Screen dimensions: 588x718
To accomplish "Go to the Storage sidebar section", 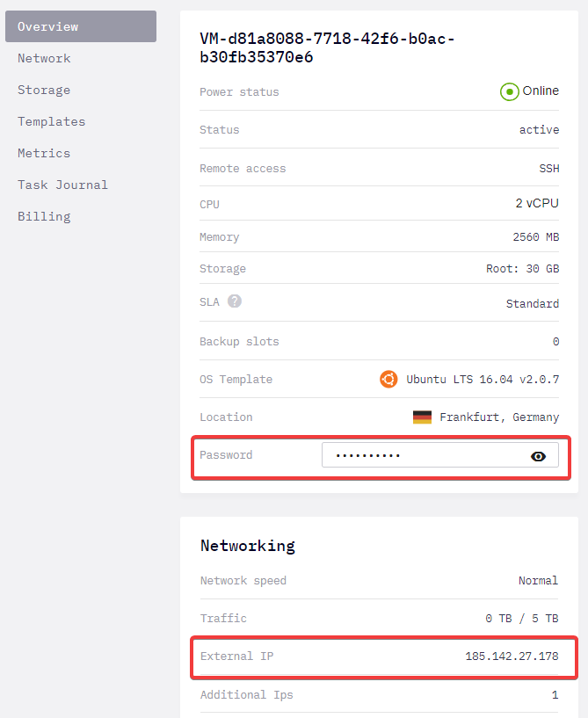I will pyautogui.click(x=44, y=90).
